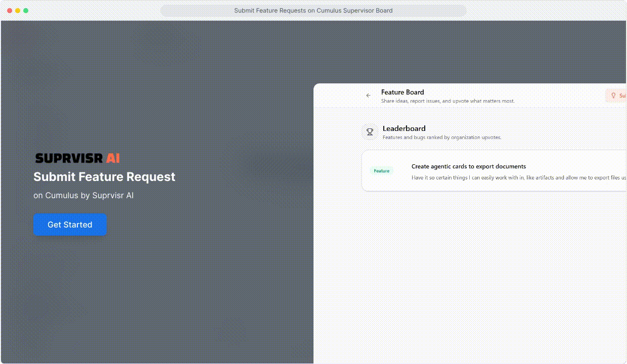Click 'on Cumulus by Suprvisr AI' subtitle

click(x=83, y=195)
